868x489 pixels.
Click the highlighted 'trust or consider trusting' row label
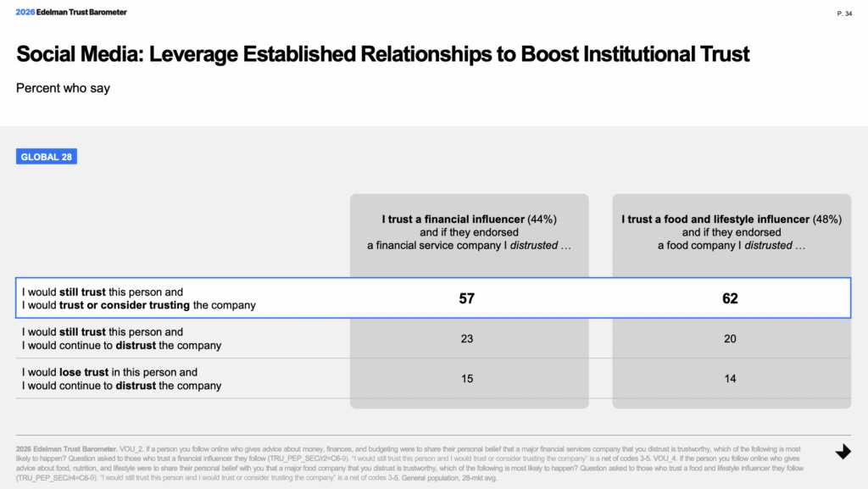point(138,298)
